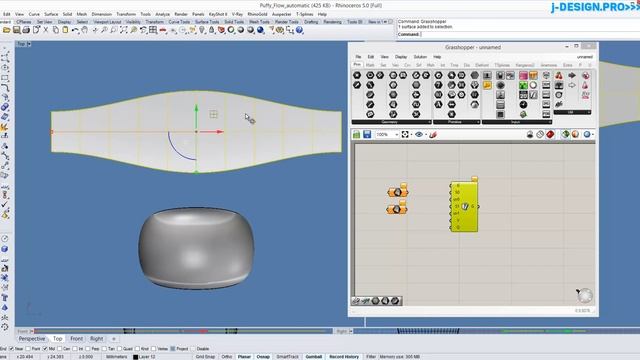Image resolution: width=640 pixels, height=360 pixels.
Task: Click the clock component icon in Input panel
Action: [x=523, y=105]
